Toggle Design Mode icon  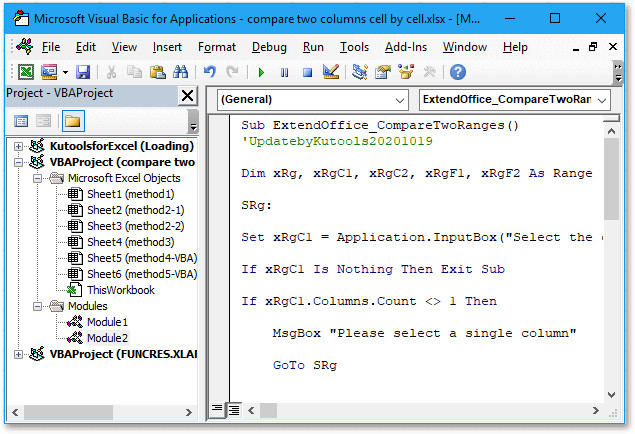[x=331, y=72]
